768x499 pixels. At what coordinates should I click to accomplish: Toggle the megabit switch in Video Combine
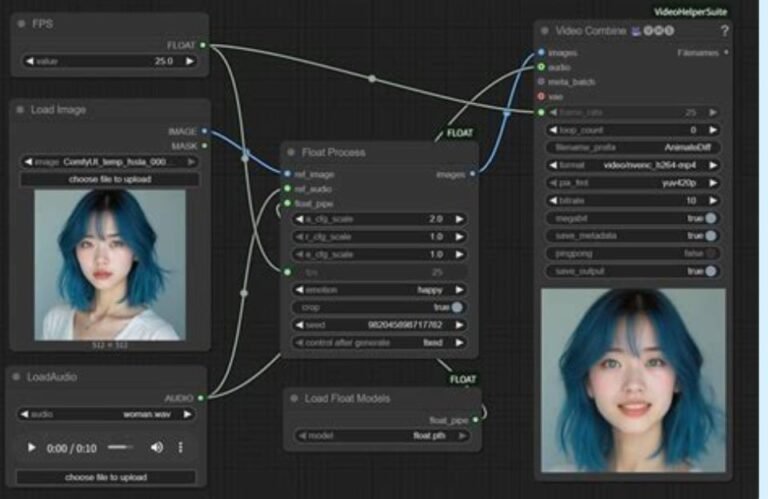click(x=711, y=218)
